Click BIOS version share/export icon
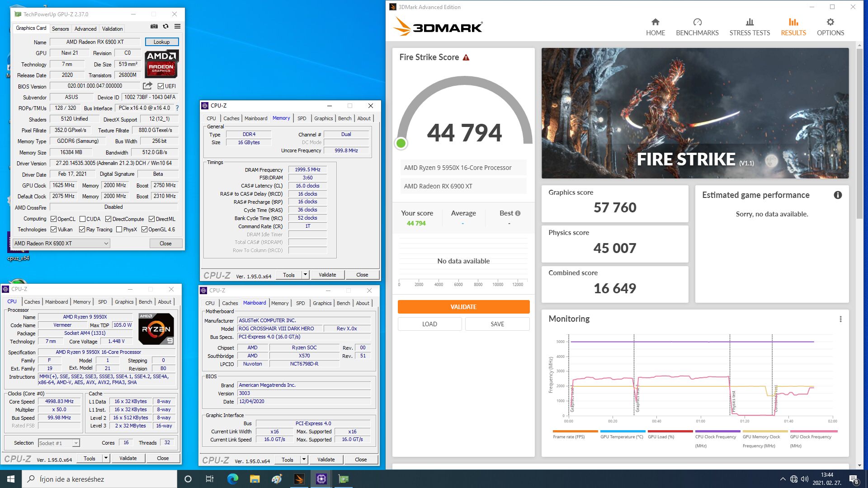Viewport: 868px width, 488px height. point(147,86)
